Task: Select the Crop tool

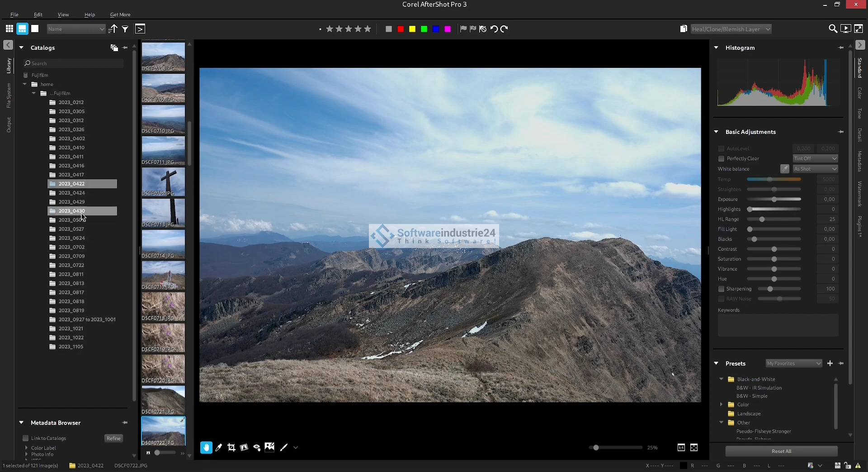Action: [231, 448]
